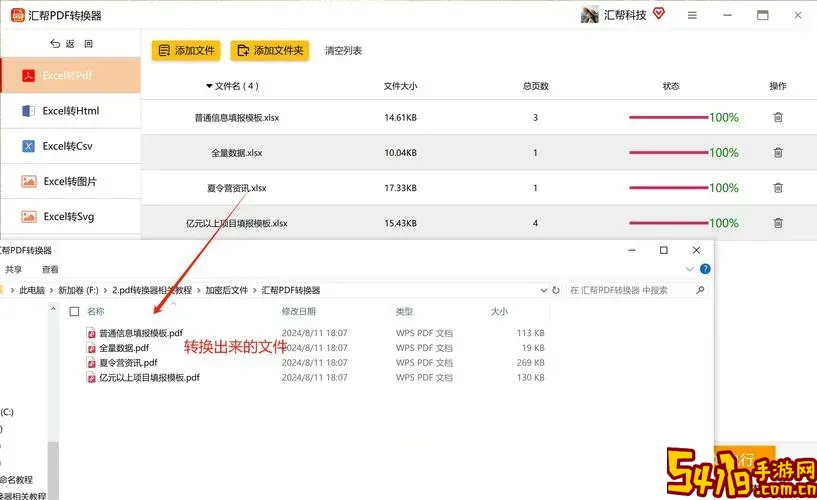Screen dimensions: 817x500
Task: Select the 夏令营资讯.xlsx row name
Action: pos(237,188)
